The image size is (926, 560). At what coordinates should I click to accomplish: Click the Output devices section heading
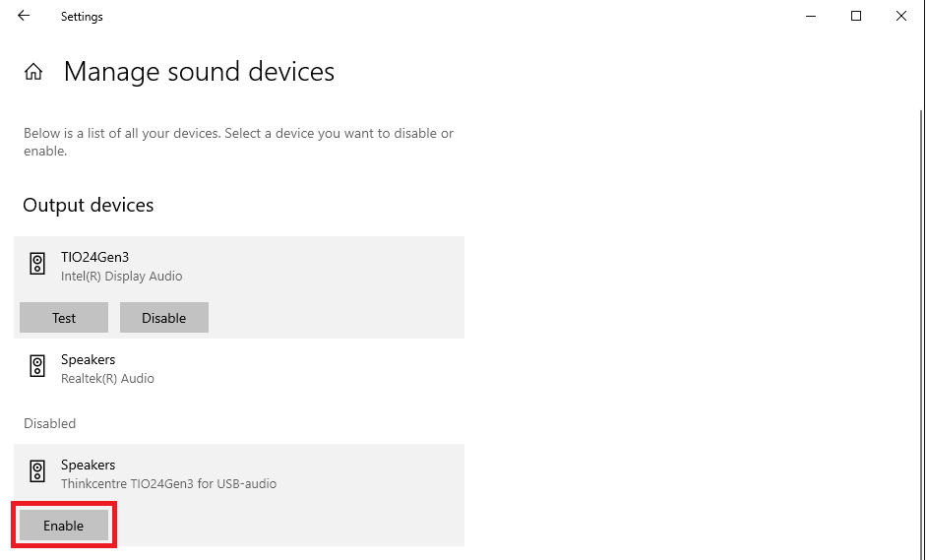[x=89, y=206]
